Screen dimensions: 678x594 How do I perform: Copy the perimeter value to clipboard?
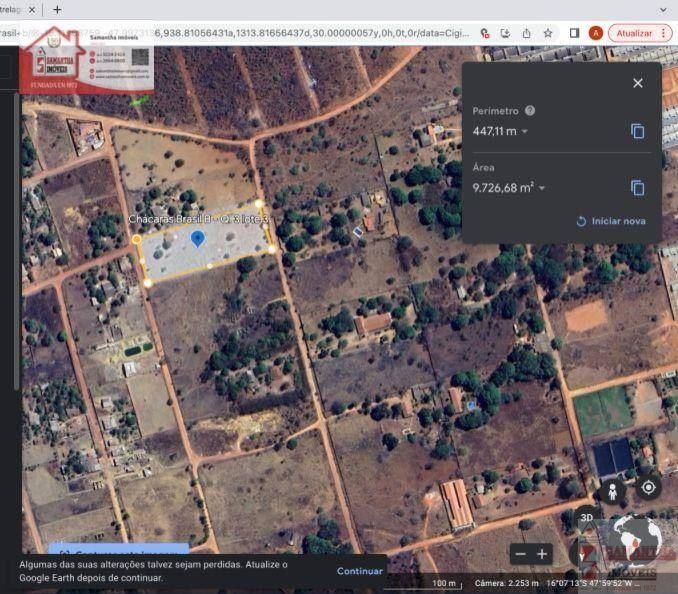pos(638,131)
